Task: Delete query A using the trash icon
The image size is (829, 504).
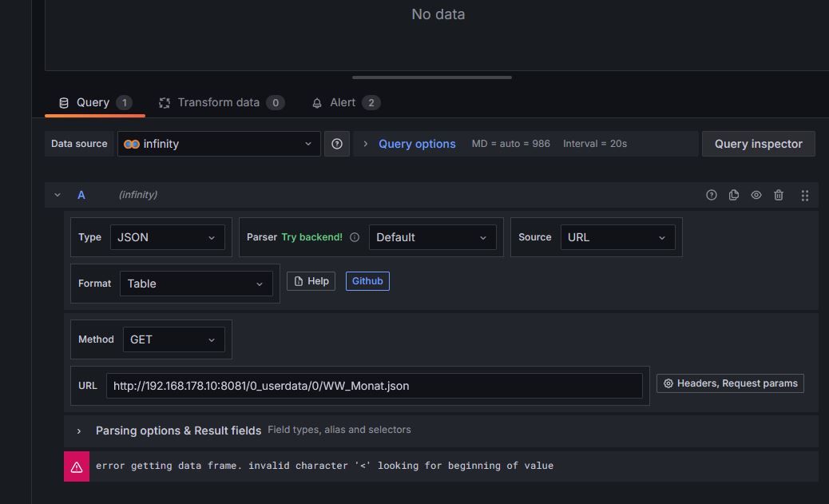Action: tap(779, 195)
